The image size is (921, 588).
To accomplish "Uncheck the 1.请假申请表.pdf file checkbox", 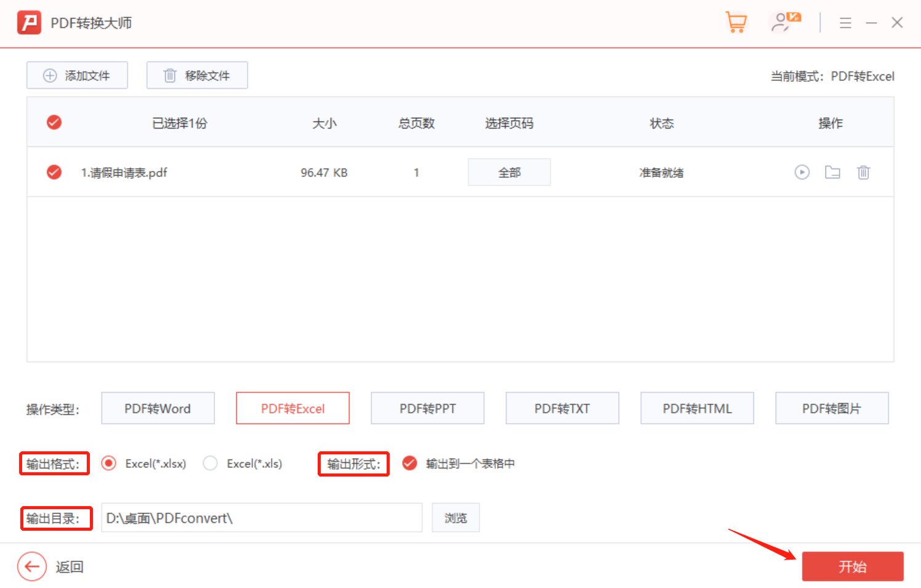I will point(54,172).
